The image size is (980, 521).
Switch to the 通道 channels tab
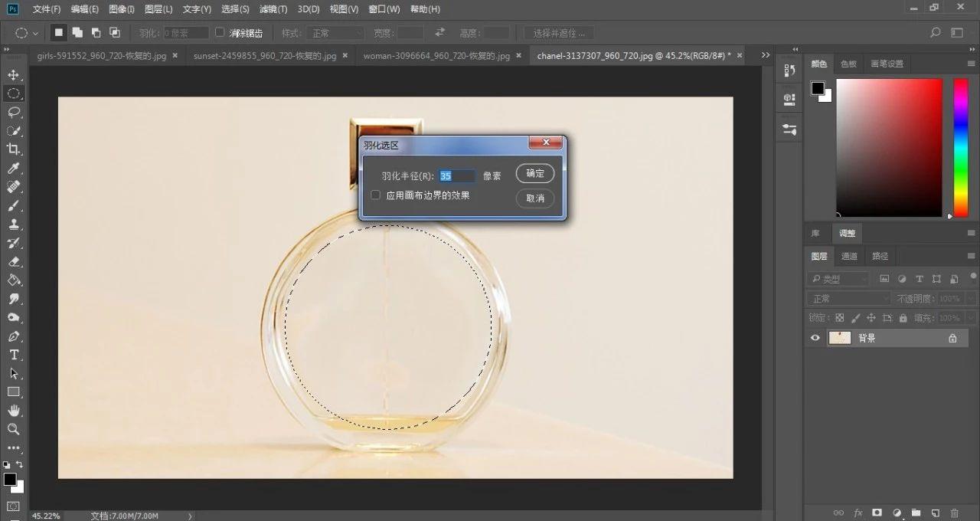[849, 256]
